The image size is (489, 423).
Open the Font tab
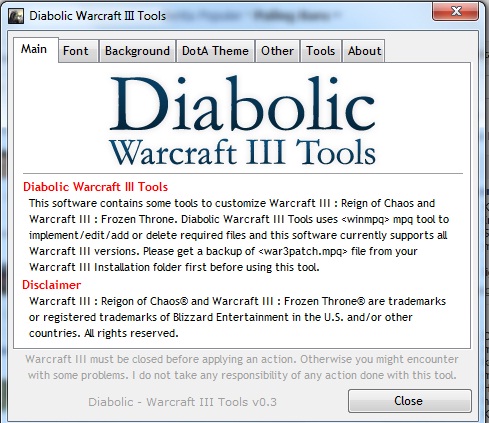coord(78,51)
